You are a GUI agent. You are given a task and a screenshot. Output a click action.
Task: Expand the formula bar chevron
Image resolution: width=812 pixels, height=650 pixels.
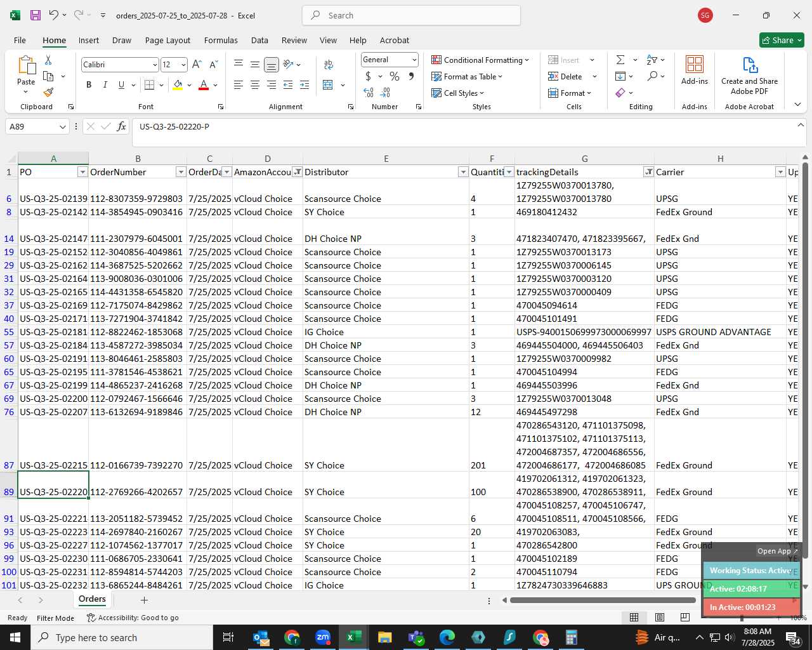[801, 125]
